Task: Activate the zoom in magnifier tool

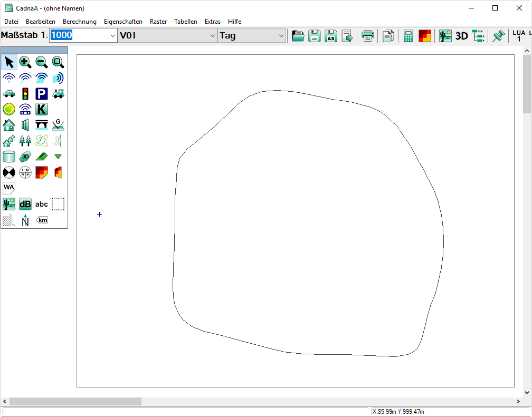Action: (25, 62)
